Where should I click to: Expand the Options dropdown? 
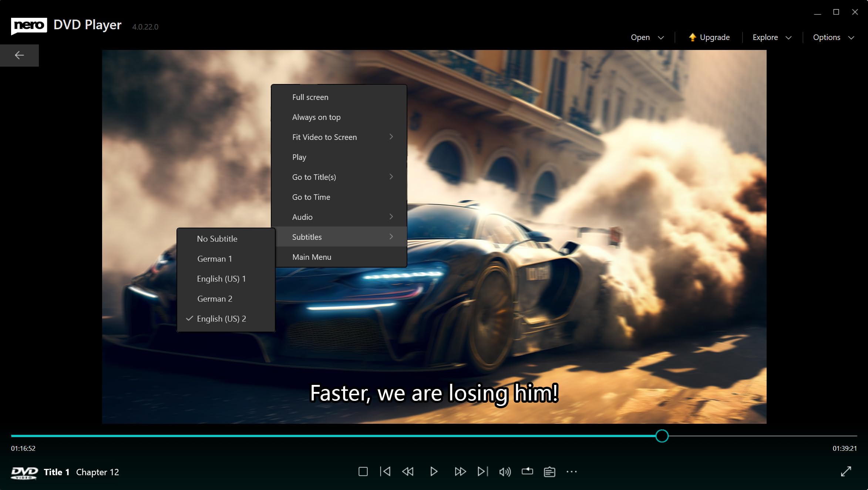pyautogui.click(x=833, y=37)
